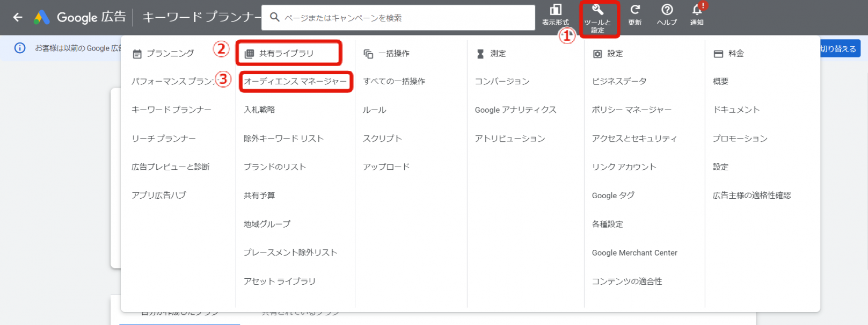
Task: Click the info icon in banner
Action: coord(20,48)
